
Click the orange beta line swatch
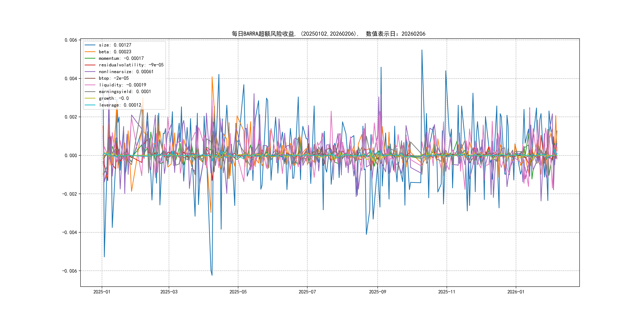pos(90,52)
